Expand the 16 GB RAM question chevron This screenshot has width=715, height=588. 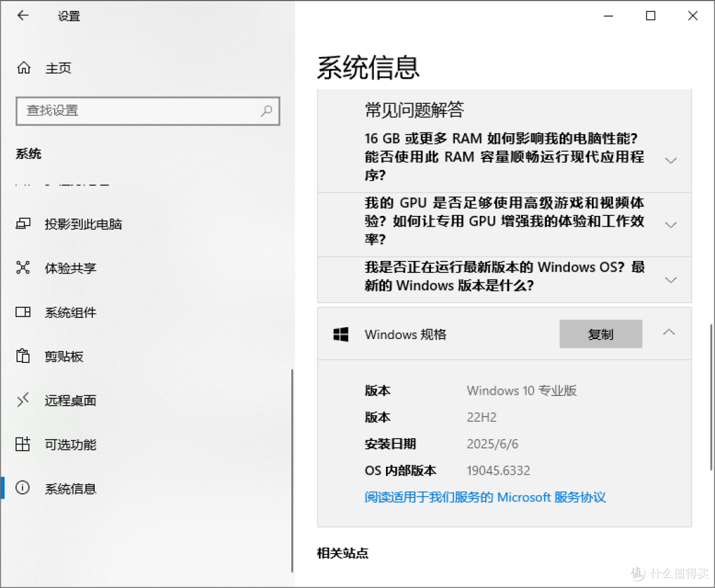point(671,160)
